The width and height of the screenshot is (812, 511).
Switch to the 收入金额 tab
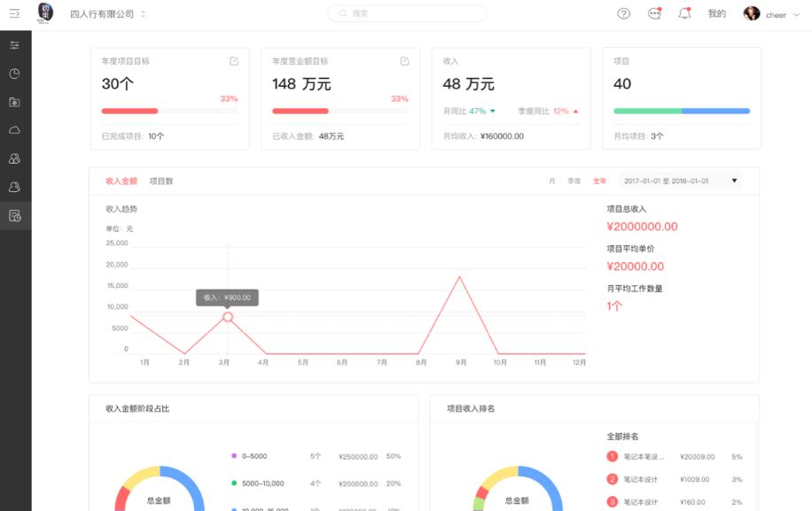click(x=121, y=181)
